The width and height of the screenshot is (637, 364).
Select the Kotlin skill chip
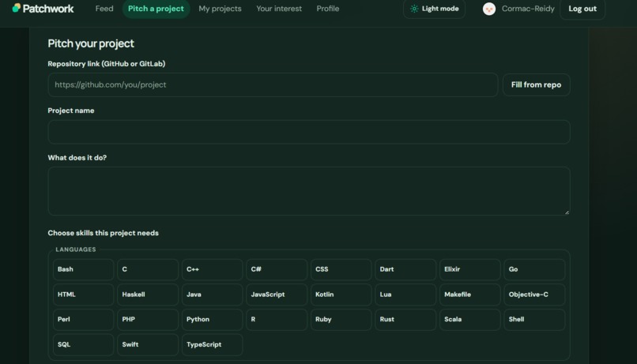[341, 295]
